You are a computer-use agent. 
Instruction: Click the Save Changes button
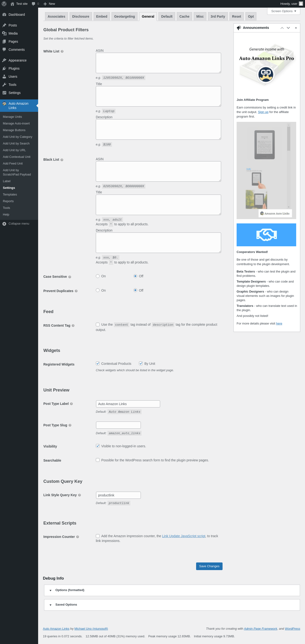coord(209,566)
